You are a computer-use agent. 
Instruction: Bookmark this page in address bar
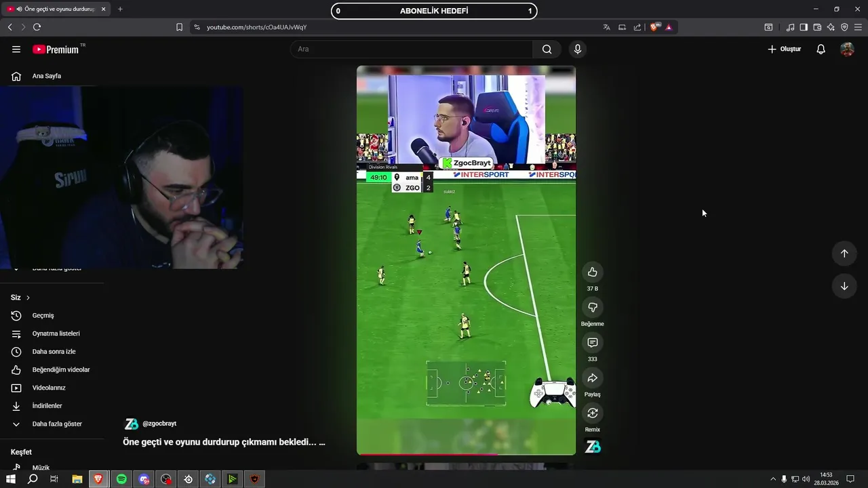click(x=179, y=27)
